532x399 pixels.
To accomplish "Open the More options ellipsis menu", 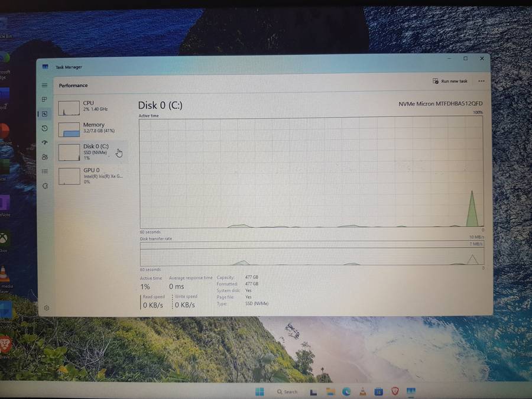I will pos(482,81).
